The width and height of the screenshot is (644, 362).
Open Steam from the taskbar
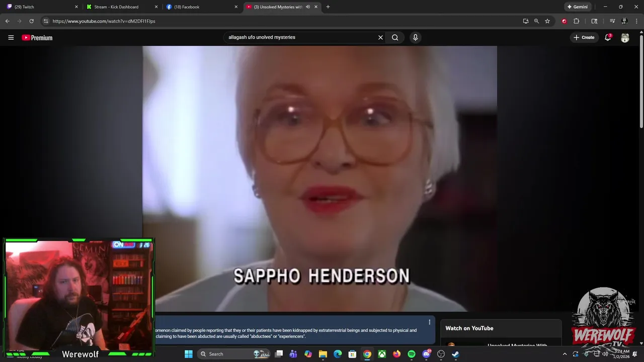[x=456, y=354]
